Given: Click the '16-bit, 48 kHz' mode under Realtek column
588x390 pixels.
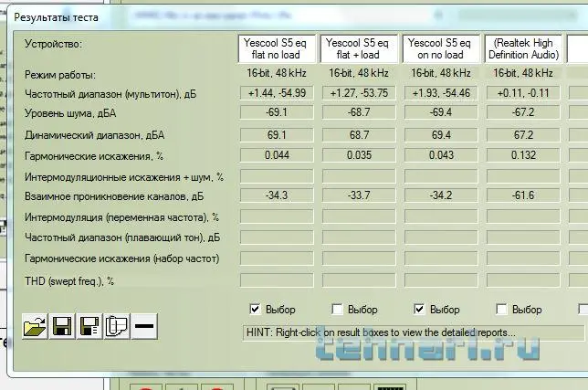Looking at the screenshot, I should pos(523,73).
